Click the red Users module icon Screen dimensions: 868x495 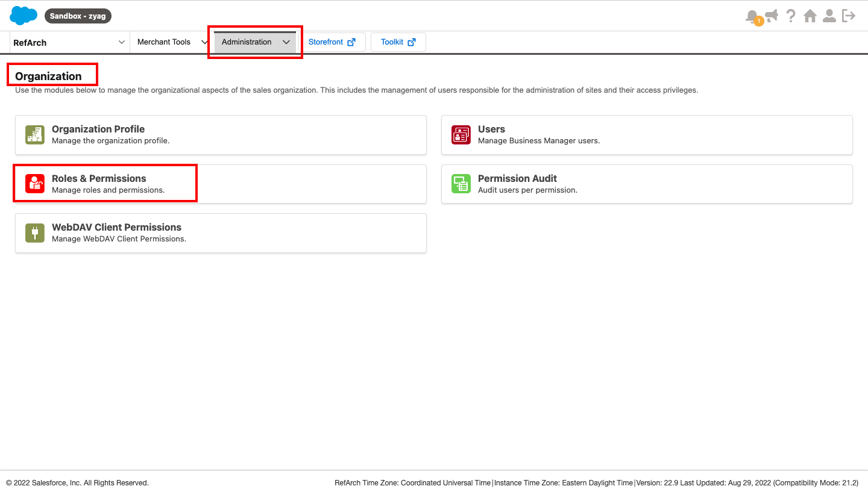pos(461,135)
